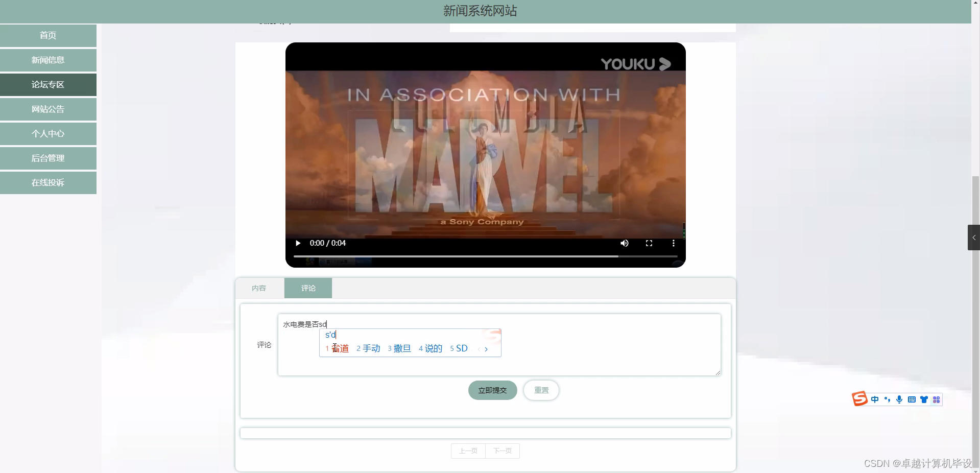
Task: Toggle punctuation mode on Sogou bar
Action: pos(887,399)
